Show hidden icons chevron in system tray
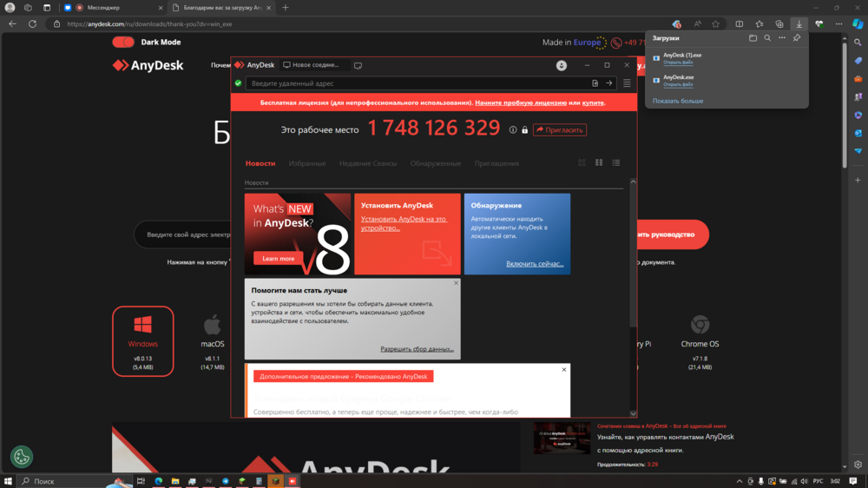The height and width of the screenshot is (488, 868). pos(739,481)
